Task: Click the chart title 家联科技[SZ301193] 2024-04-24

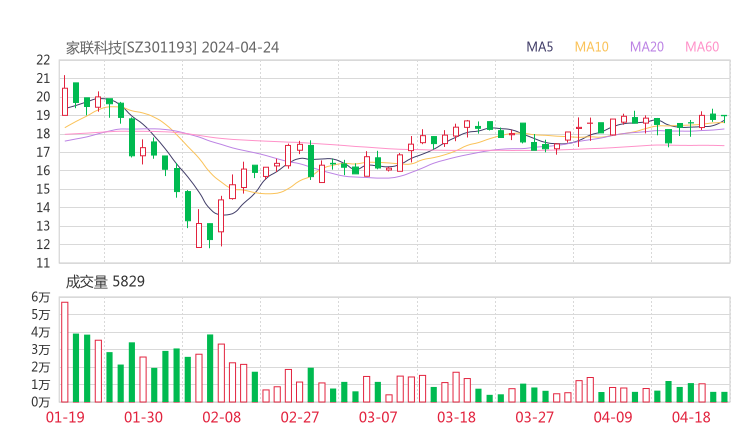Action: 172,47
